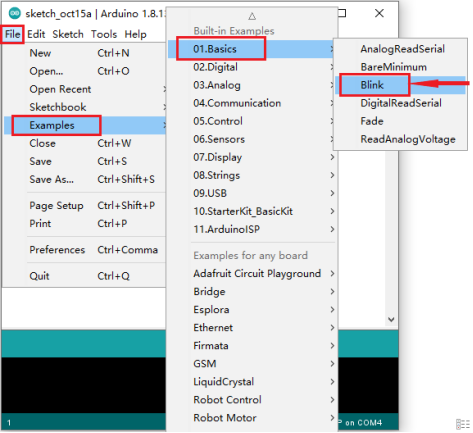Select Open... in the File menu
The image size is (473, 433).
(x=85, y=71)
